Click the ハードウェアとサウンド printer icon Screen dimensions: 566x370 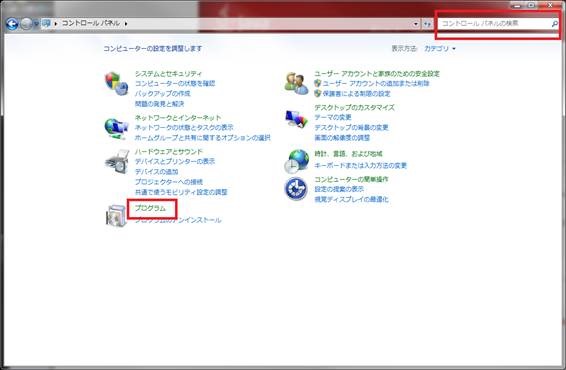click(x=117, y=162)
